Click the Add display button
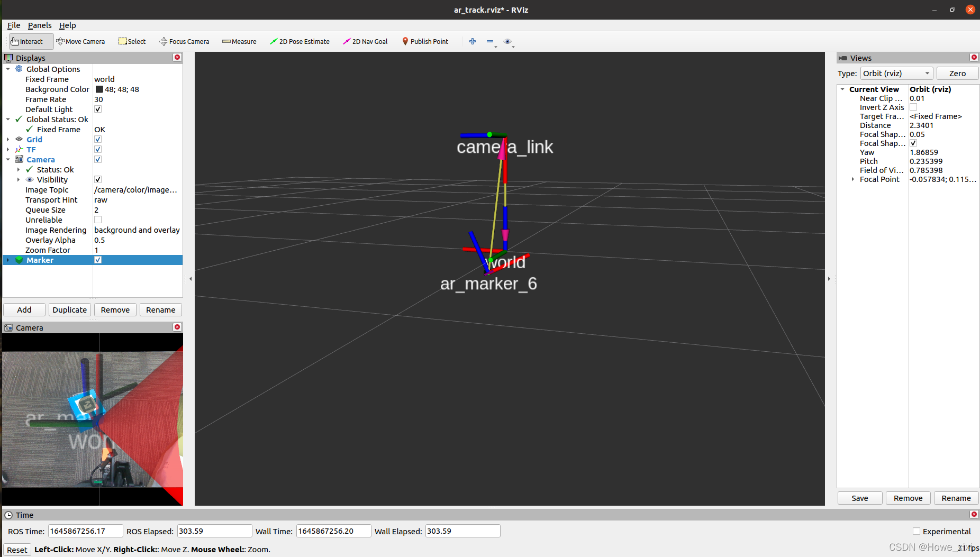Viewport: 980px width, 557px height. point(24,309)
